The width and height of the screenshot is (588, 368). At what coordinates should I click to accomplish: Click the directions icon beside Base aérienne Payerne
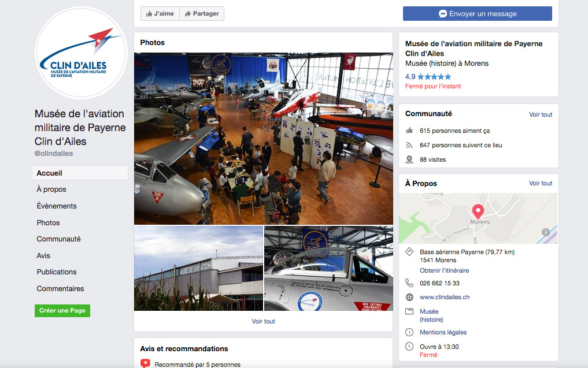[409, 252]
